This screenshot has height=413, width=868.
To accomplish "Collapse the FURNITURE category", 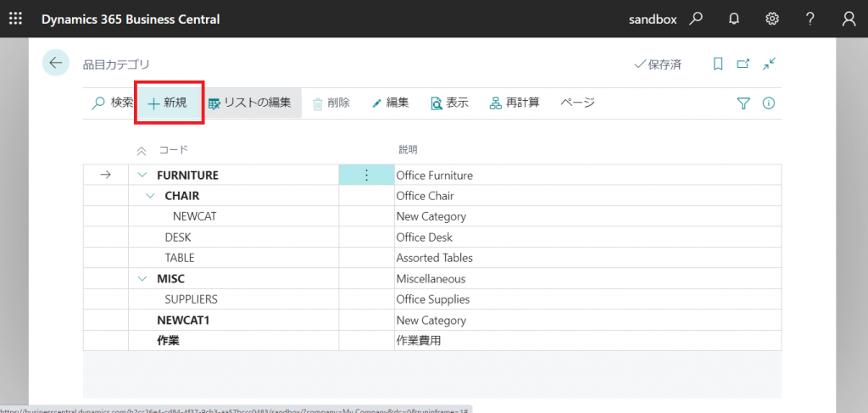I will click(142, 176).
